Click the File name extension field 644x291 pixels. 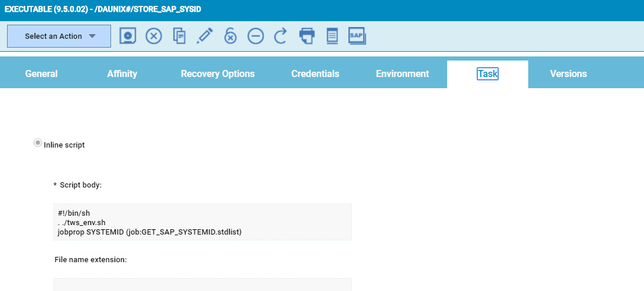(x=202, y=285)
